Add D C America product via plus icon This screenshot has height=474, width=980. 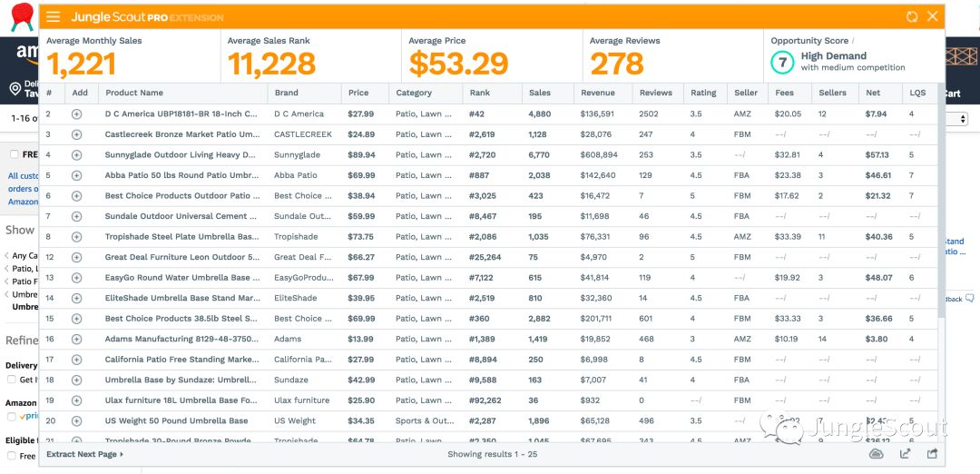tap(76, 114)
